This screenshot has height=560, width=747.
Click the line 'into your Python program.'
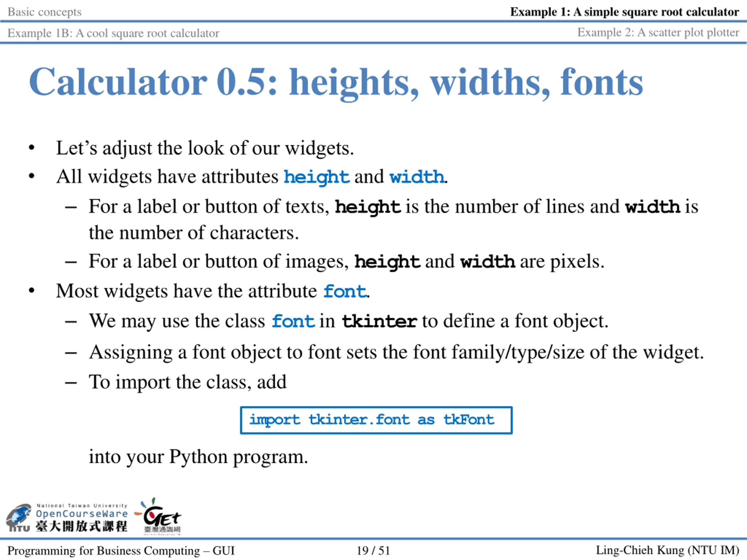(x=198, y=457)
